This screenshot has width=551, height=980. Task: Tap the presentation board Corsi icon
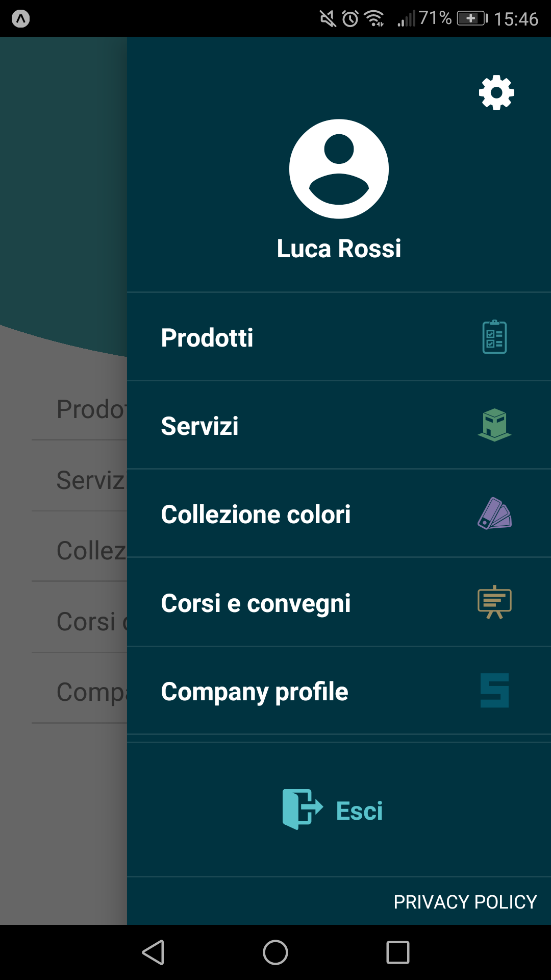point(494,602)
